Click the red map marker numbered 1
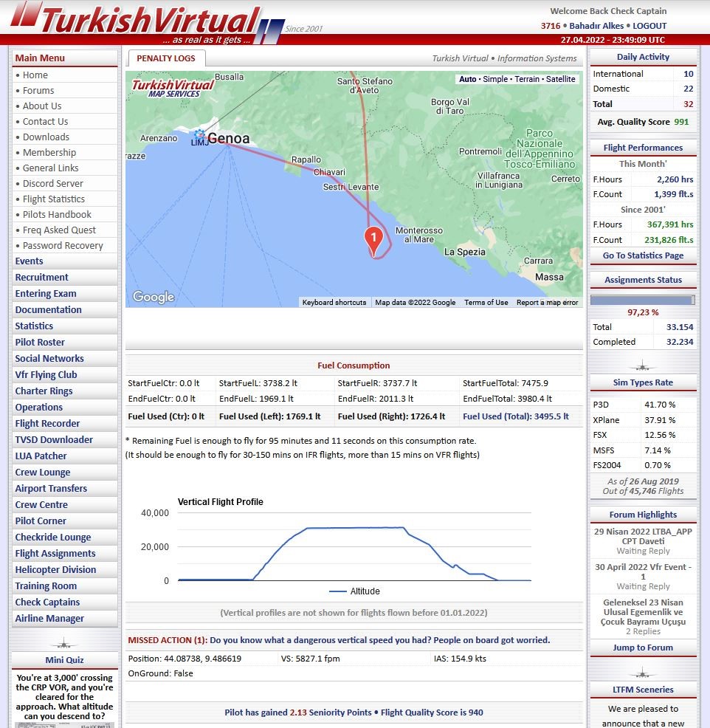 [x=373, y=241]
